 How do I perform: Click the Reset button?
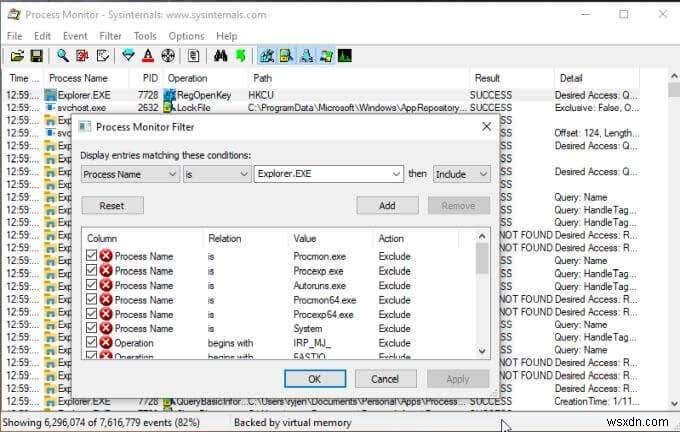(x=112, y=206)
